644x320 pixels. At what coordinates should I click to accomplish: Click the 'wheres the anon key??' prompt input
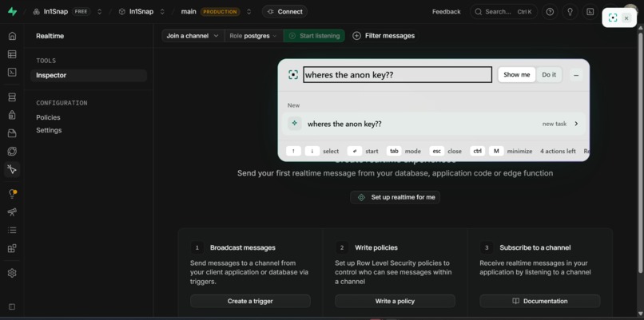pyautogui.click(x=397, y=75)
